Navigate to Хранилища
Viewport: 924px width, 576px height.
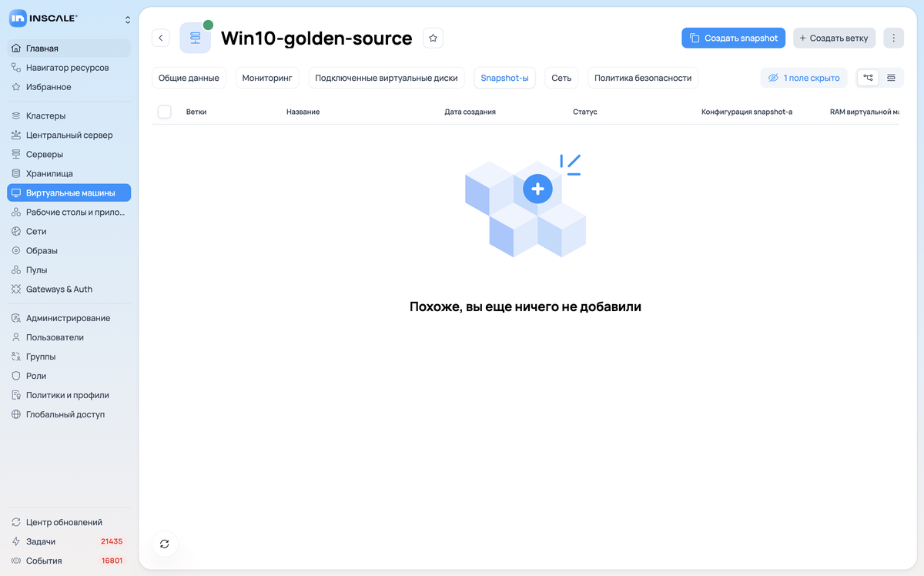69,174
